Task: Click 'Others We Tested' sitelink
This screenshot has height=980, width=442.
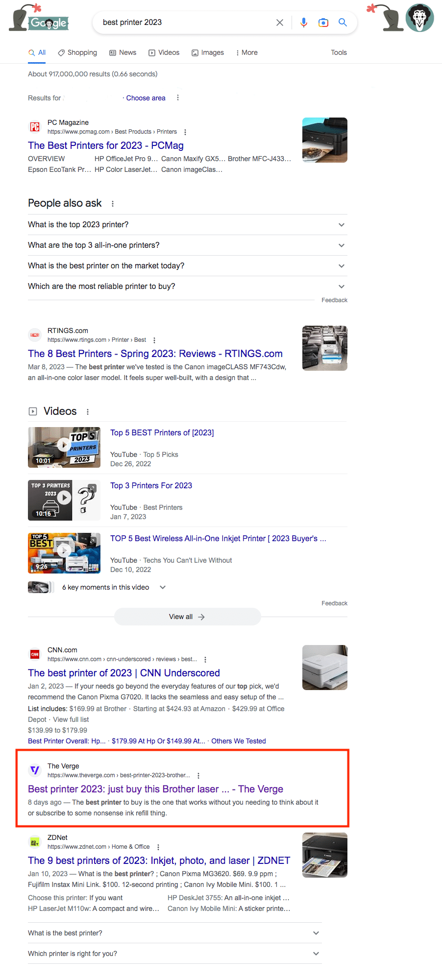Action: click(x=239, y=741)
